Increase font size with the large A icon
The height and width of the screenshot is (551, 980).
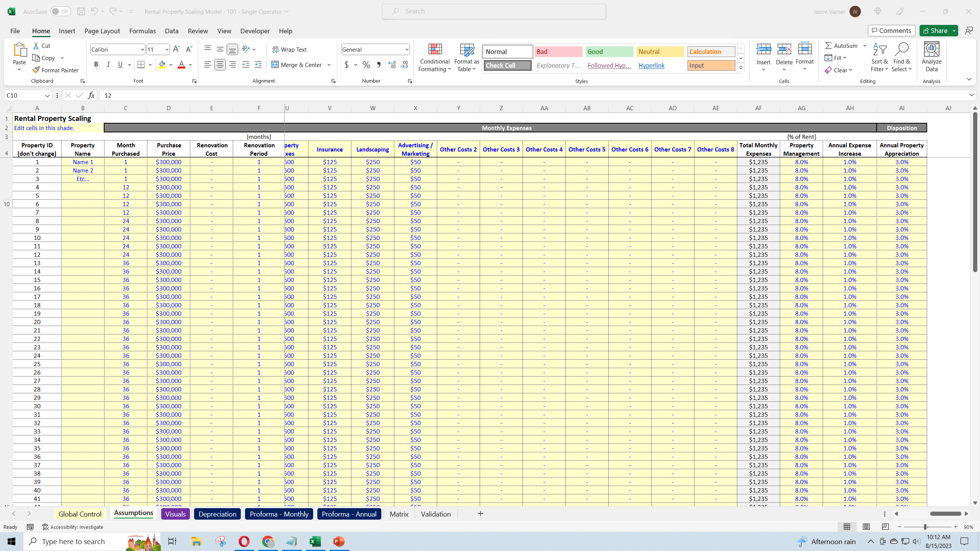click(176, 49)
